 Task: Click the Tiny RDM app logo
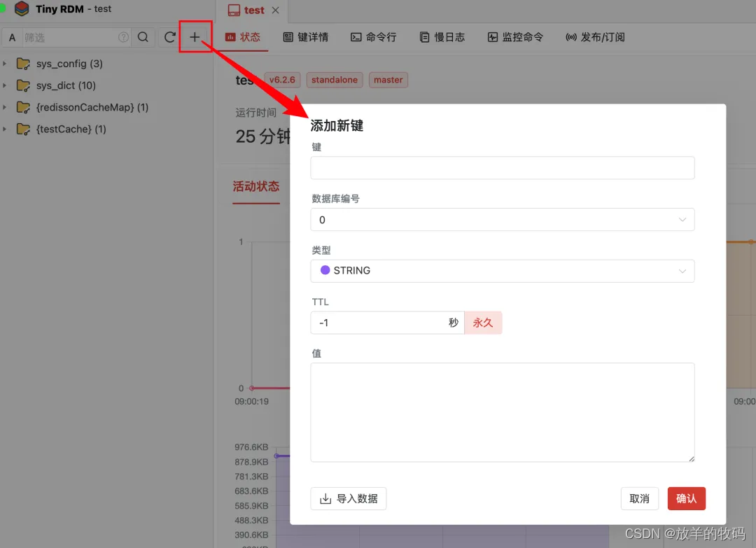click(22, 8)
